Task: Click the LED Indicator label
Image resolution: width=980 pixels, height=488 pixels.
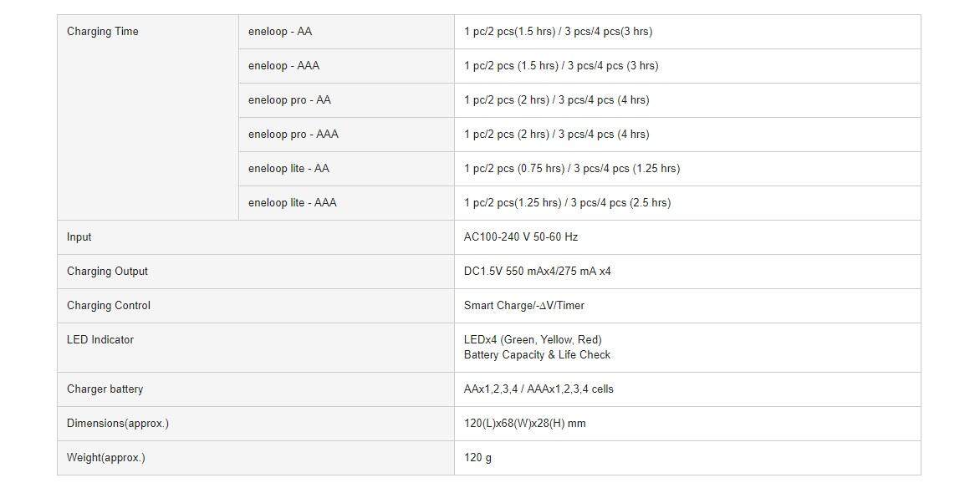Action: (x=100, y=340)
